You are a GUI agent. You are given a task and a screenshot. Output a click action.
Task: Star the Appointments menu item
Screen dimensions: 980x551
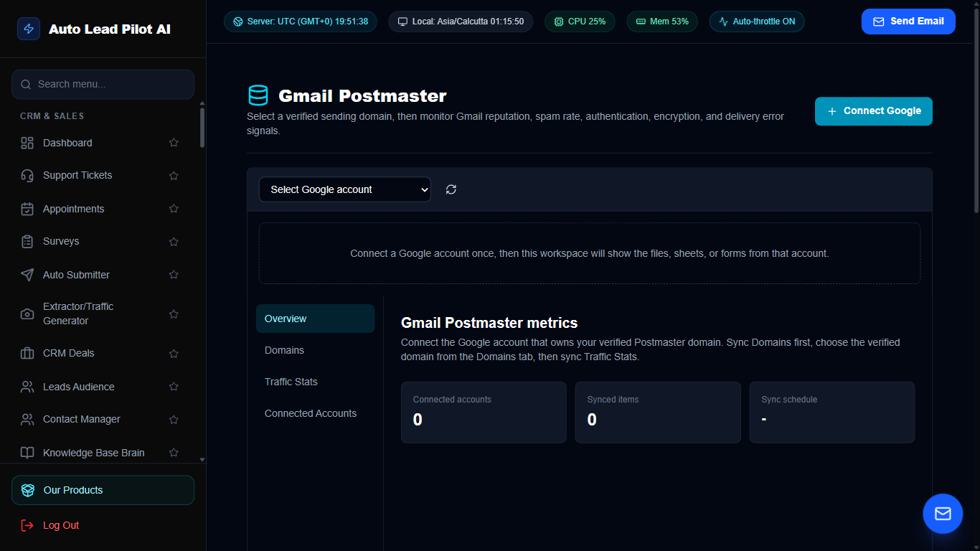[x=174, y=209]
